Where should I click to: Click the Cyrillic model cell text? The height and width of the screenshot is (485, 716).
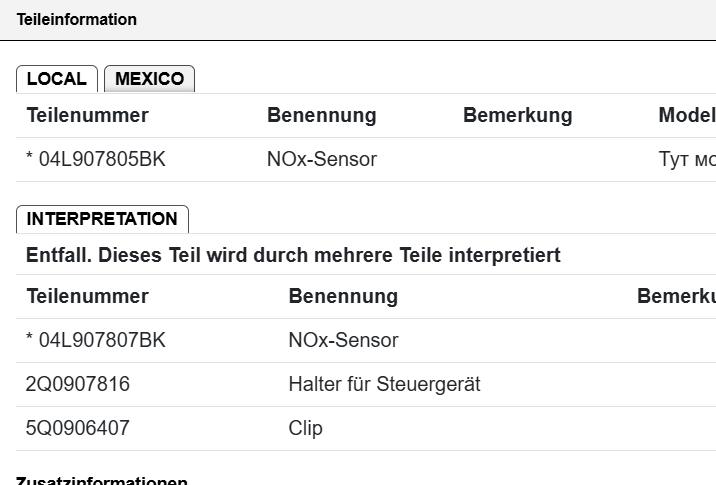(686, 159)
